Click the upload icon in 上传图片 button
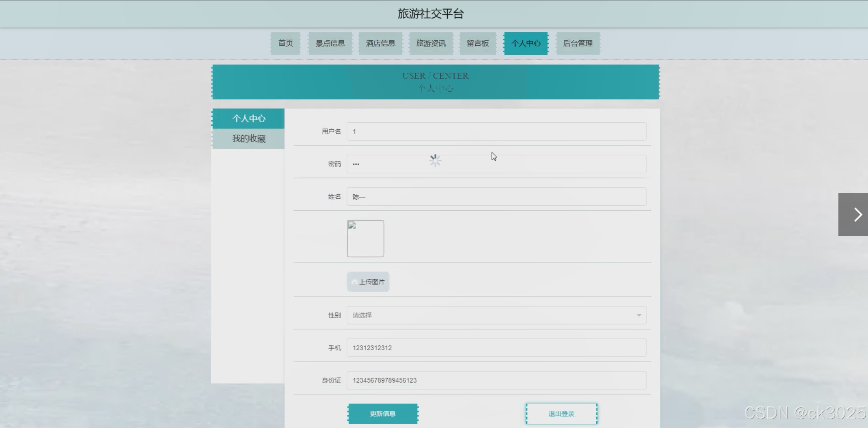868x428 pixels. pos(354,282)
